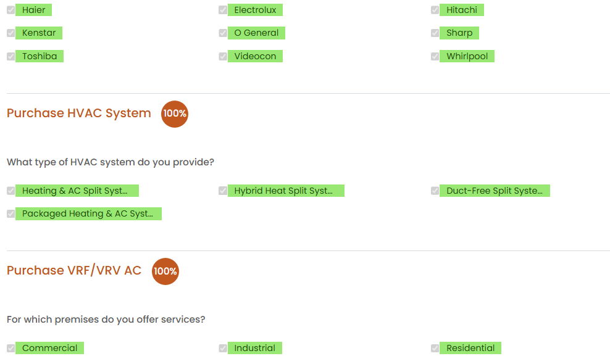610x364 pixels.
Task: Click the Residential premises checkbox
Action: point(435,348)
